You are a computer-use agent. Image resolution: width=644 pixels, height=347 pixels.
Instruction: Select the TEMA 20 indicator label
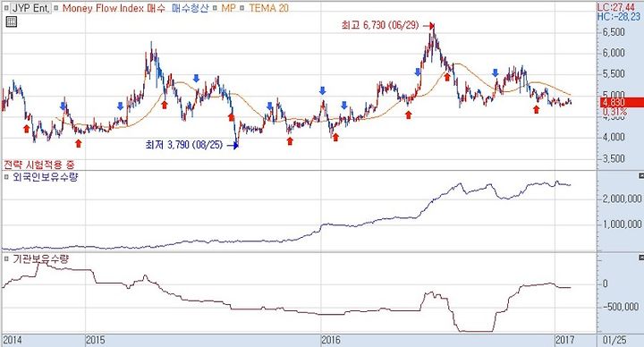268,8
